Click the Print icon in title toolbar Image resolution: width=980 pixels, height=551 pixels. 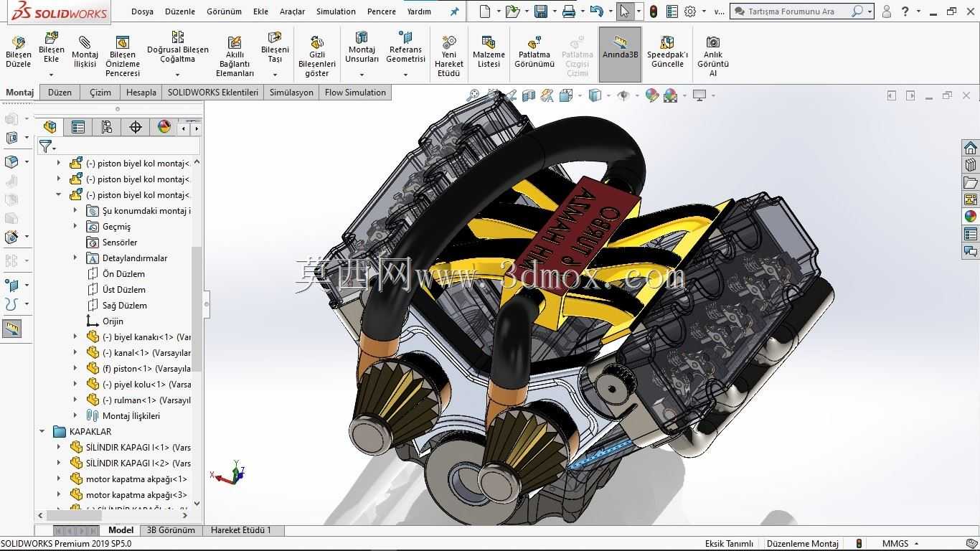point(569,11)
